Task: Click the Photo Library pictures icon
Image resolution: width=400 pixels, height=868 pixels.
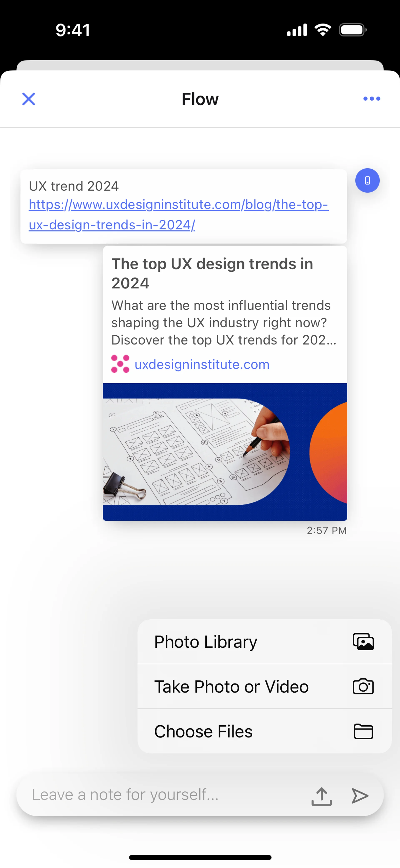Action: click(x=363, y=642)
